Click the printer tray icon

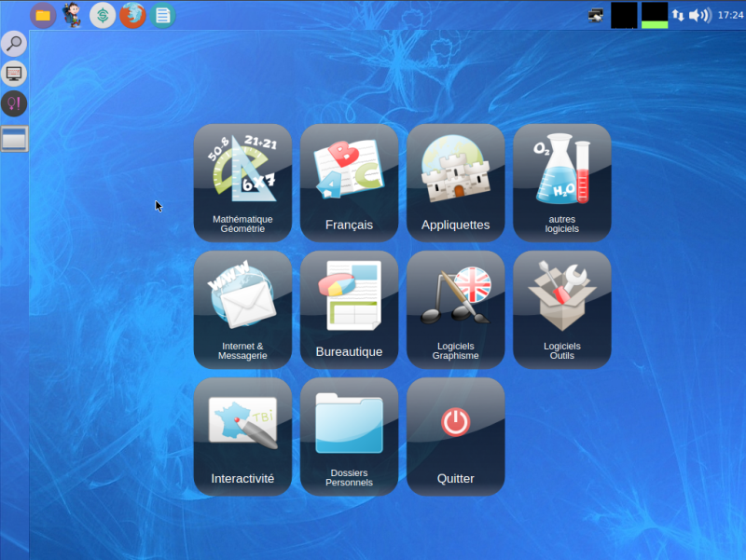(595, 15)
